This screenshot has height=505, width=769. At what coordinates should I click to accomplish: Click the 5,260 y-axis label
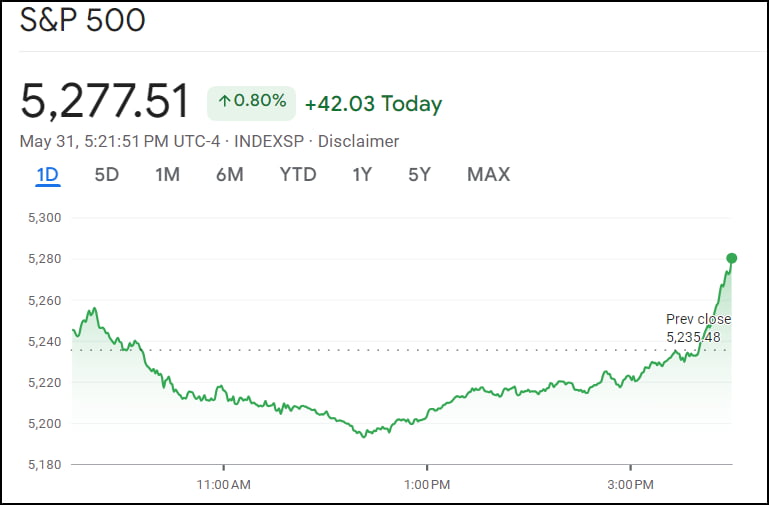tap(45, 300)
